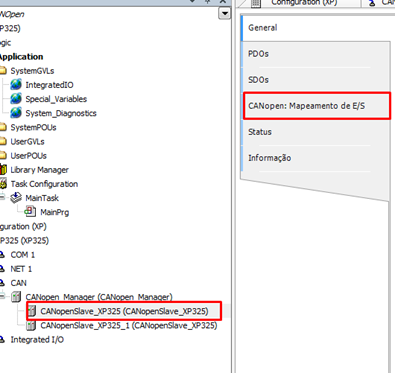Open the PDOs tab

(x=316, y=54)
